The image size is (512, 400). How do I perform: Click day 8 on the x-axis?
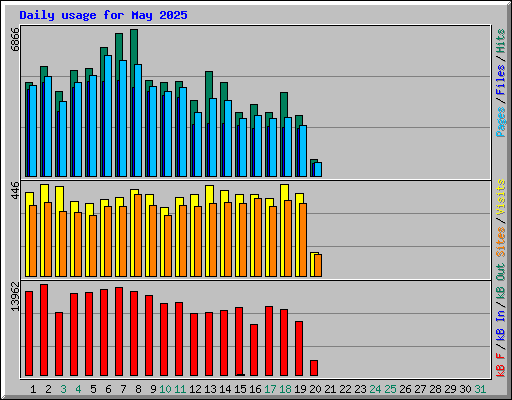(x=138, y=389)
